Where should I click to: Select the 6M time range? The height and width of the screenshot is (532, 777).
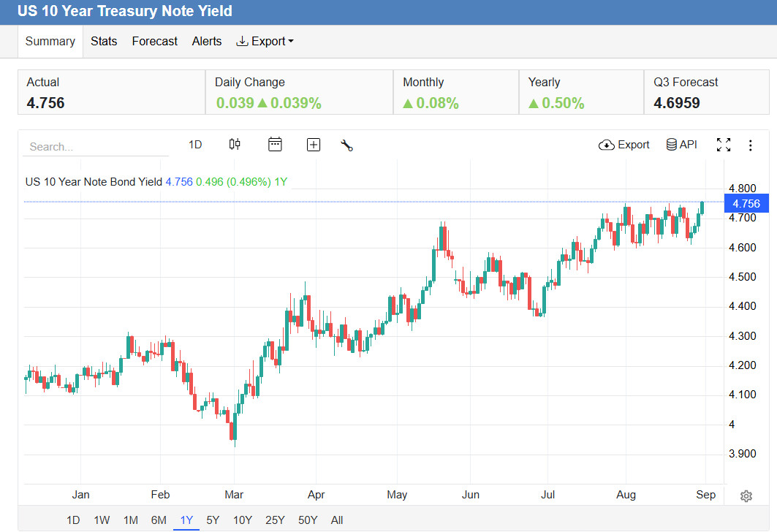point(159,520)
